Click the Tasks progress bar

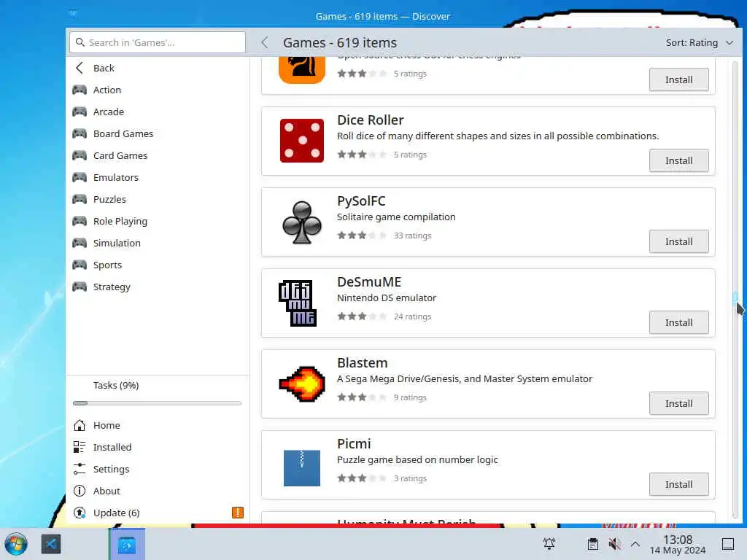[158, 403]
